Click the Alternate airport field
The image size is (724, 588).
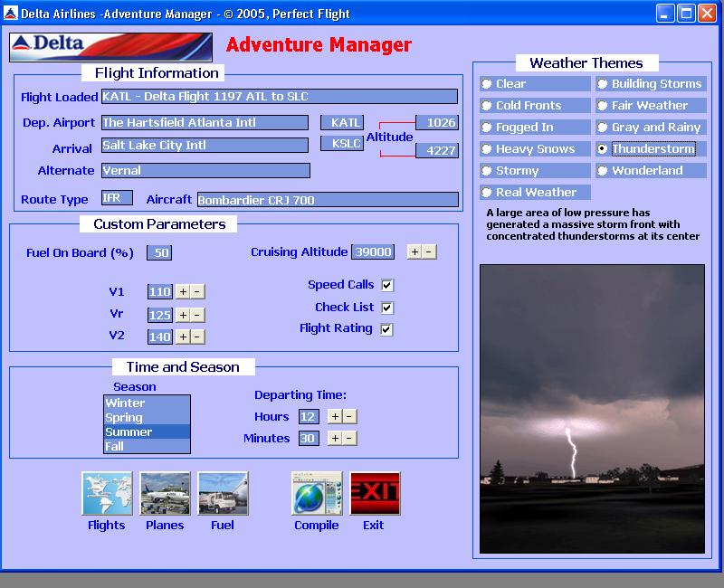pyautogui.click(x=206, y=170)
